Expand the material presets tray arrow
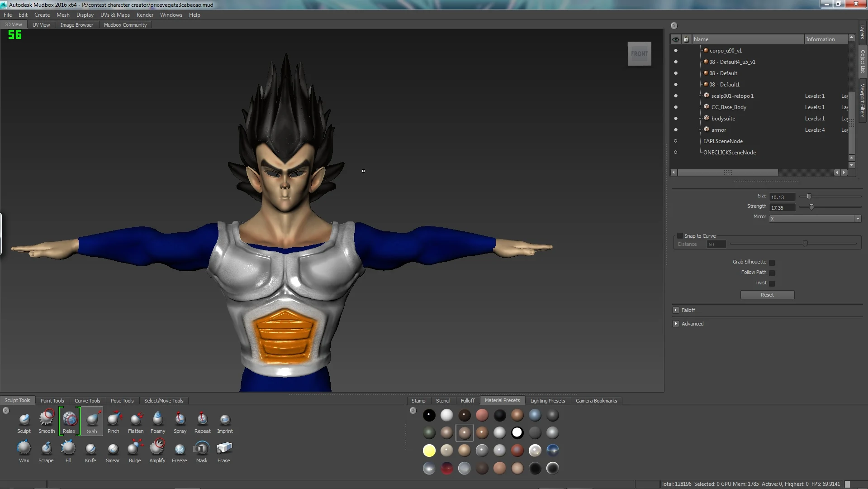Image resolution: width=868 pixels, height=489 pixels. pyautogui.click(x=413, y=411)
